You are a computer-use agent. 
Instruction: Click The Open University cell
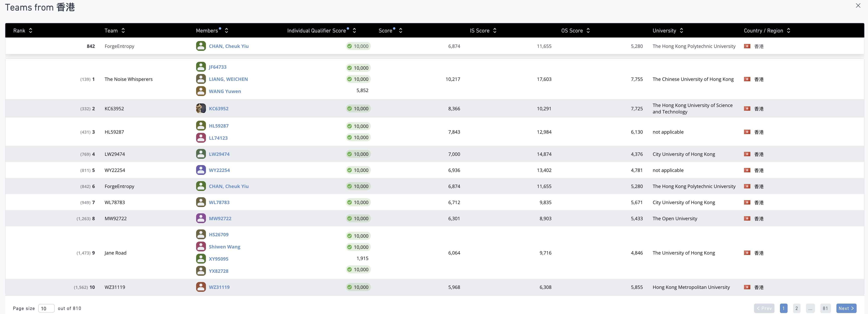(x=675, y=218)
